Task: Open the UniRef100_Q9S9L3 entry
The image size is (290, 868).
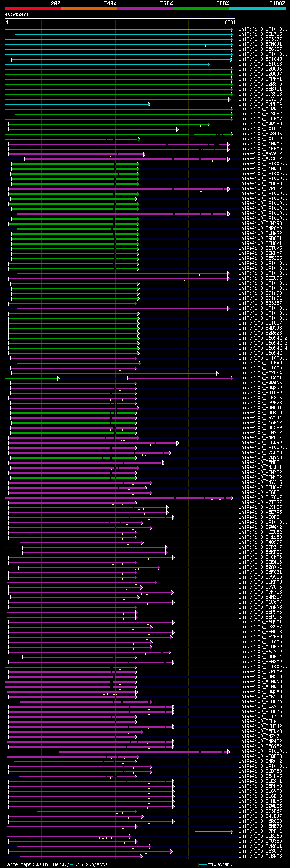Action: [x=260, y=94]
